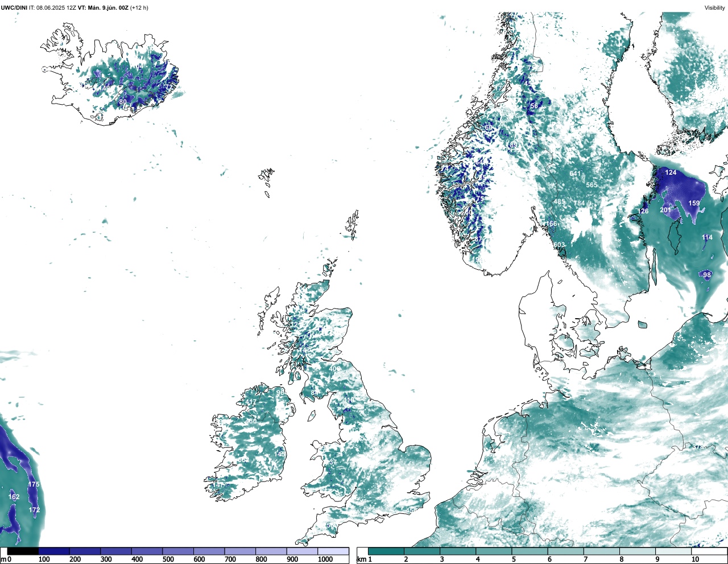Click the pale lavender 900–1000 m legend swatch
This screenshot has width=728, height=564.
tap(302, 551)
